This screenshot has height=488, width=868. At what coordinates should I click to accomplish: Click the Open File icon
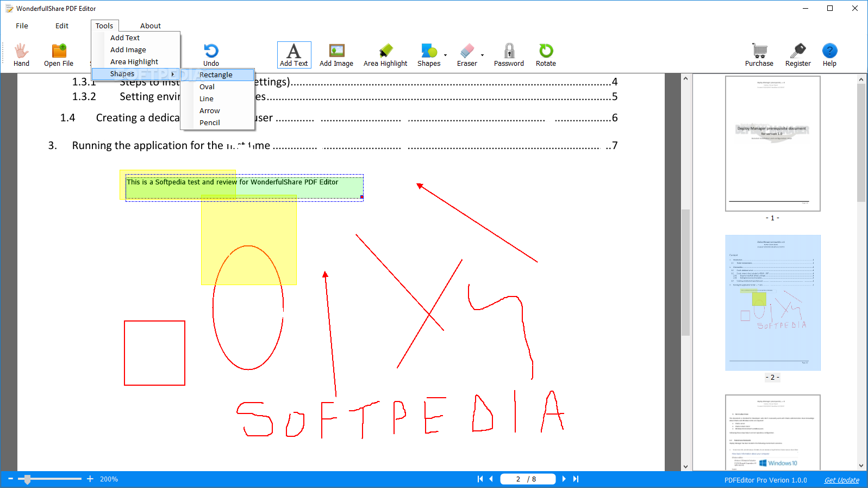point(59,55)
